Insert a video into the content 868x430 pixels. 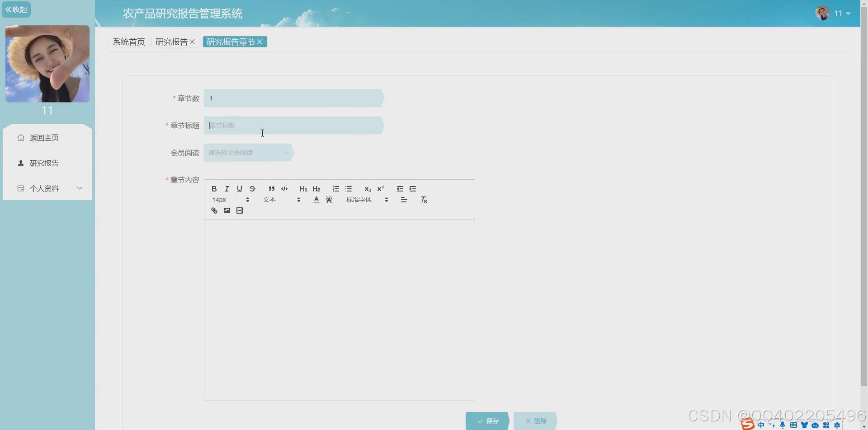click(240, 210)
